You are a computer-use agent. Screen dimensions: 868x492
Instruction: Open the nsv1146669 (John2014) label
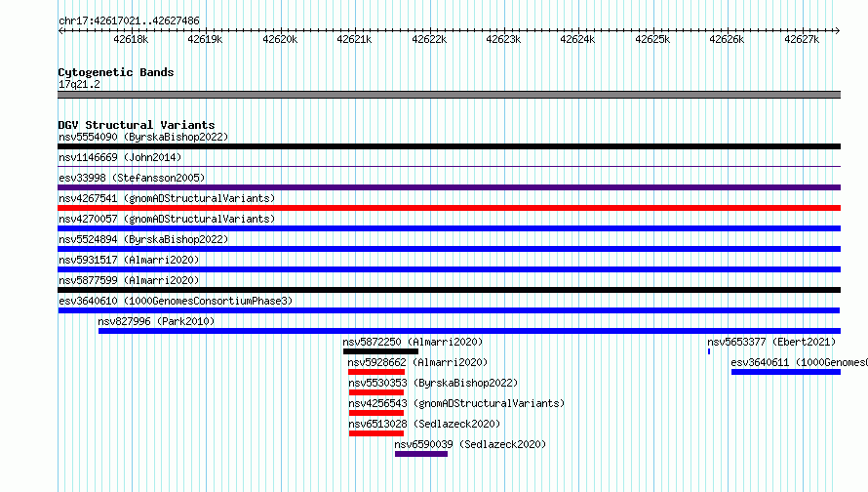click(x=120, y=157)
